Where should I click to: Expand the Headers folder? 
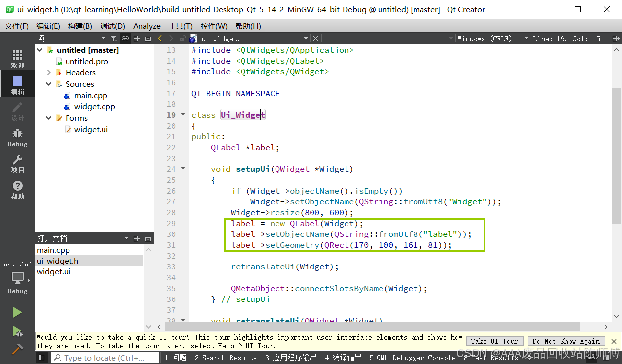pyautogui.click(x=49, y=73)
